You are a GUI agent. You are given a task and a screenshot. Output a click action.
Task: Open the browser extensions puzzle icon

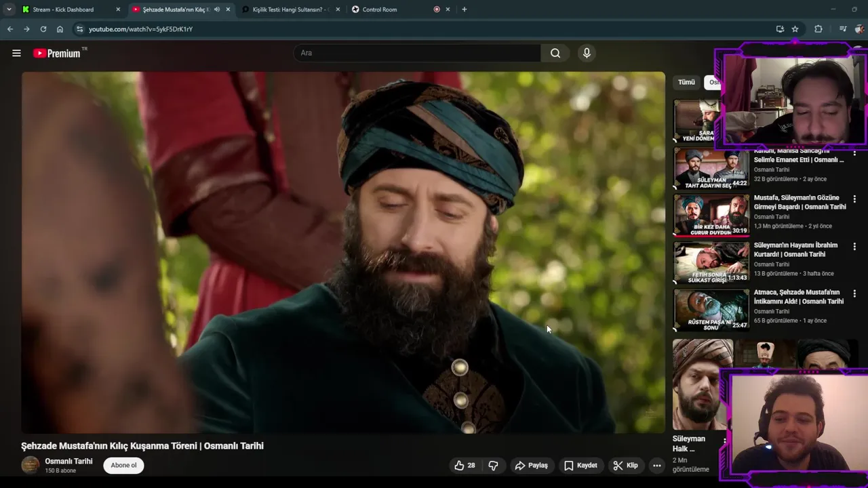point(818,29)
